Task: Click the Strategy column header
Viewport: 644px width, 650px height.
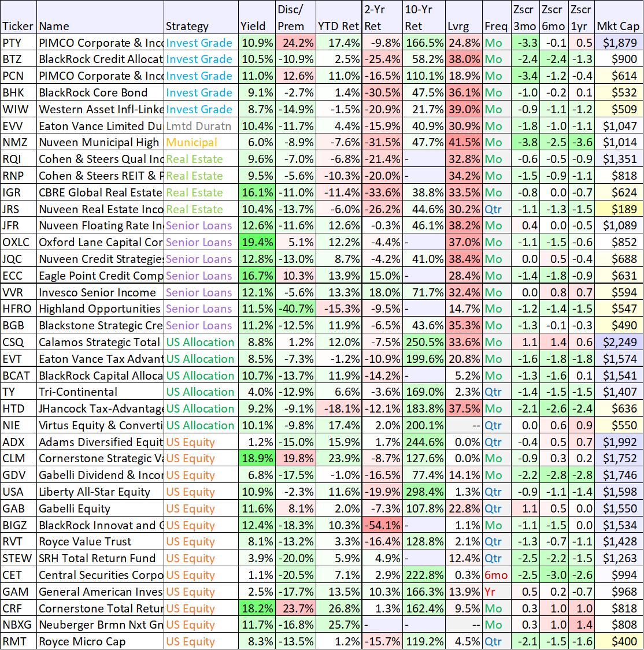Action: tap(201, 17)
